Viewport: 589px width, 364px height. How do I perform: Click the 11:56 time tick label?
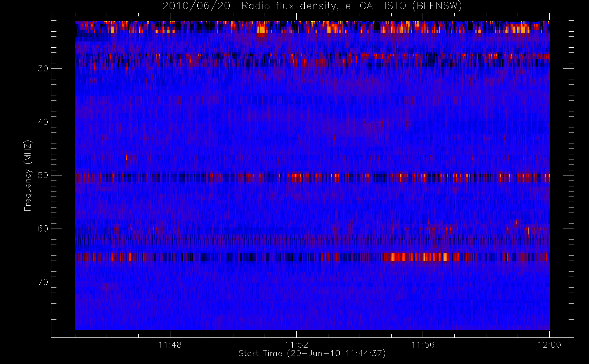(423, 345)
